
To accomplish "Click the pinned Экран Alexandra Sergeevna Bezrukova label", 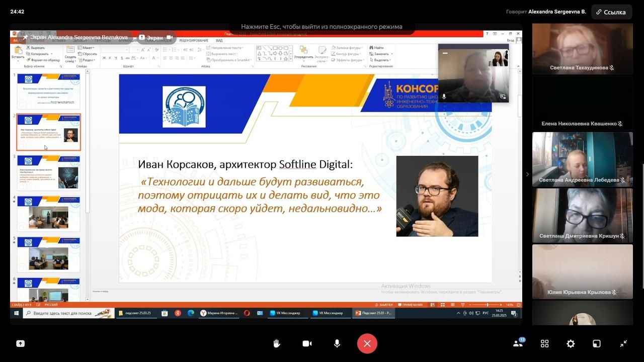I will 74,37.
